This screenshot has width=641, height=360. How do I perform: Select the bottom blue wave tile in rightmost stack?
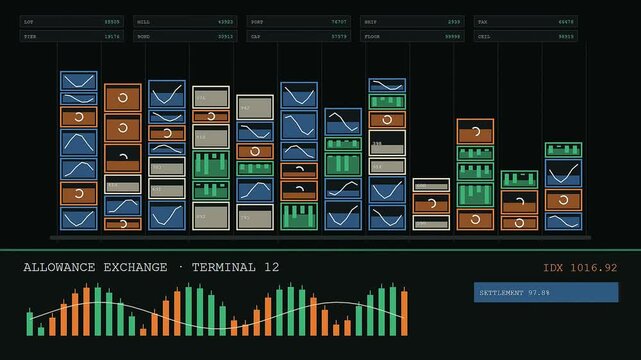(563, 221)
